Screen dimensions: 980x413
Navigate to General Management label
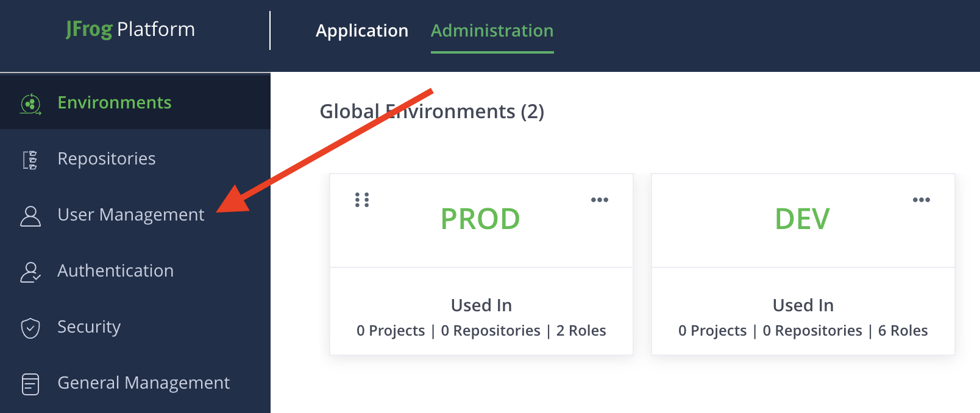click(143, 383)
